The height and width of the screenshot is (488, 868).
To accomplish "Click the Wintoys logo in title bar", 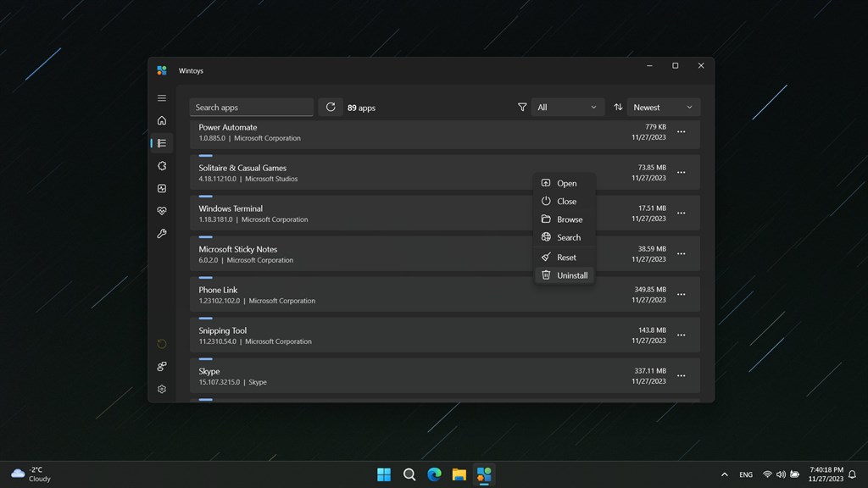I will pyautogui.click(x=162, y=70).
